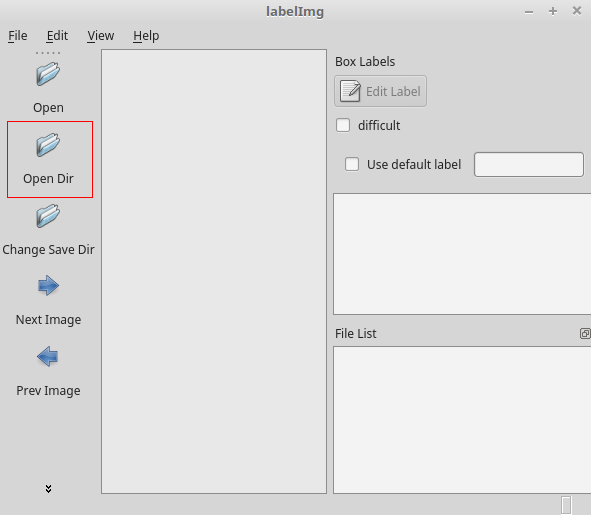591x515 pixels.
Task: Click the Open file folder icon
Action: tap(48, 74)
